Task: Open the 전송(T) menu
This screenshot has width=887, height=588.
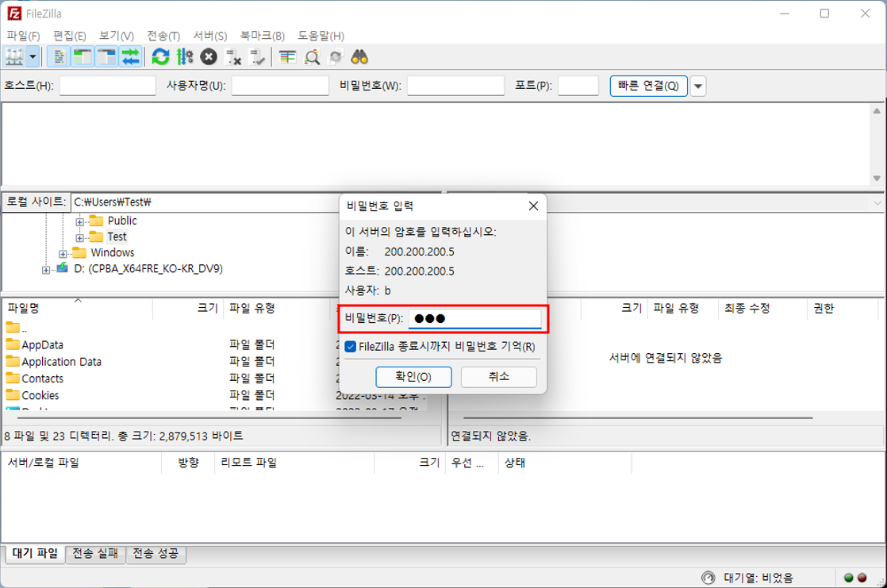Action: click(163, 36)
